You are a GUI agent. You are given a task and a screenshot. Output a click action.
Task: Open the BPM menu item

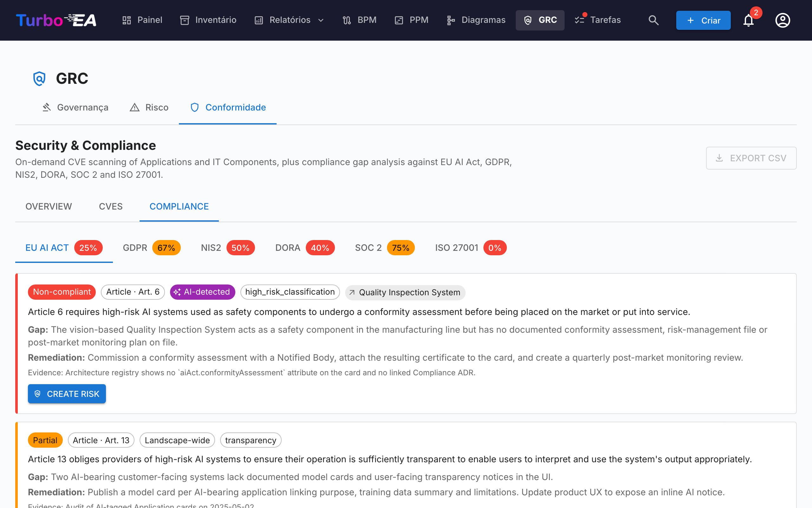pyautogui.click(x=359, y=20)
